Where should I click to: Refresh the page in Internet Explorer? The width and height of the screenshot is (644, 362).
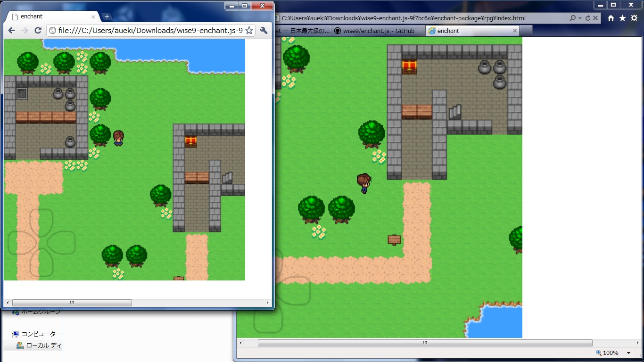[x=587, y=18]
